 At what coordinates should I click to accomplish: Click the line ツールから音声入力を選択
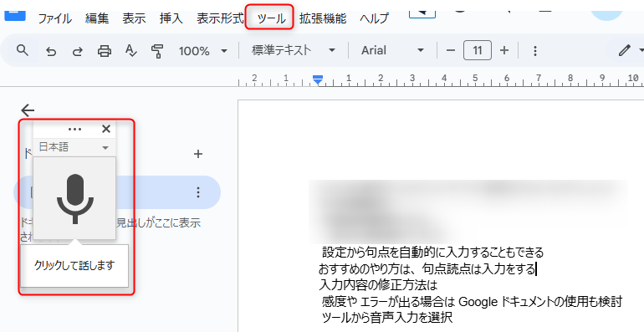tap(387, 317)
